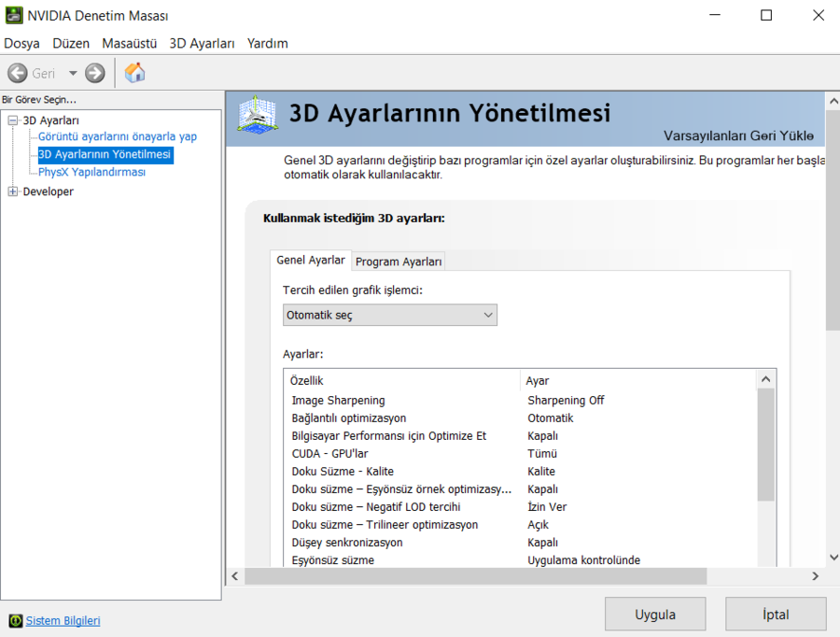Select the Bağlantılı optimizasyon setting row
This screenshot has height=637, width=840.
521,418
